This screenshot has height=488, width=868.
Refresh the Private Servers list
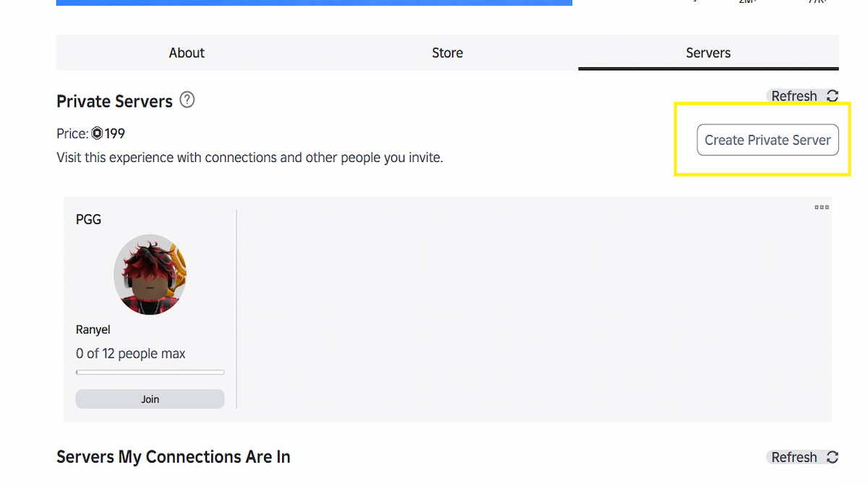pos(802,96)
